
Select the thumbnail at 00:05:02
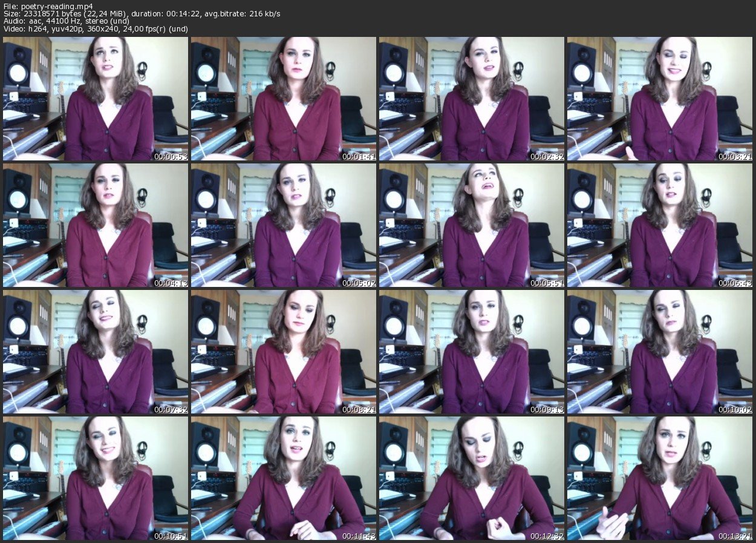point(284,225)
